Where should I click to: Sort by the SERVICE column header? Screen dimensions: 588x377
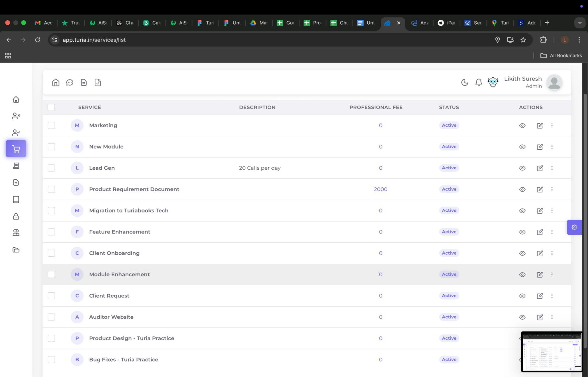click(90, 107)
